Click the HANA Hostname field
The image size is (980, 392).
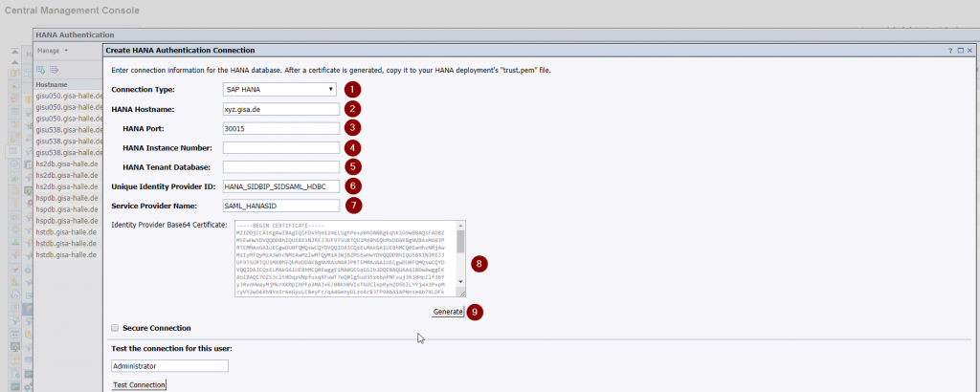281,109
